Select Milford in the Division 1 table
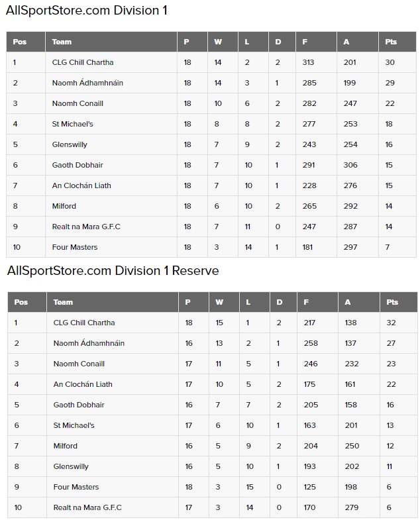This screenshot has height=522, width=420. click(64, 206)
